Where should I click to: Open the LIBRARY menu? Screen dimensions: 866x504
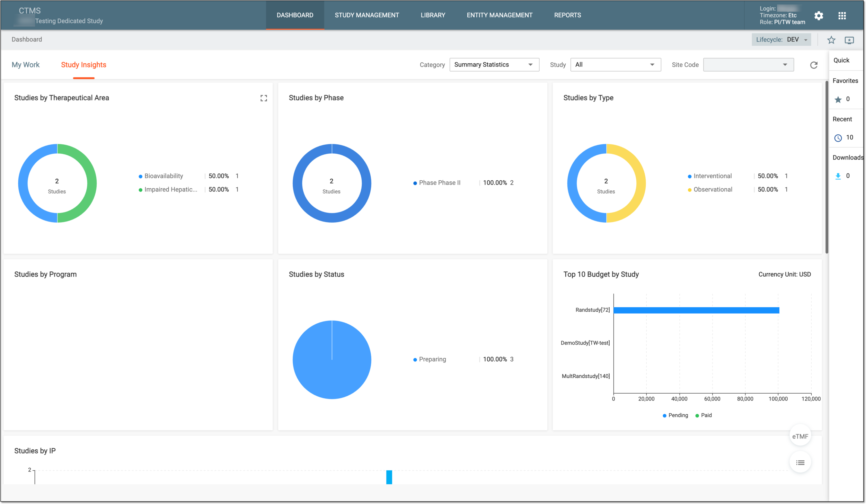433,15
